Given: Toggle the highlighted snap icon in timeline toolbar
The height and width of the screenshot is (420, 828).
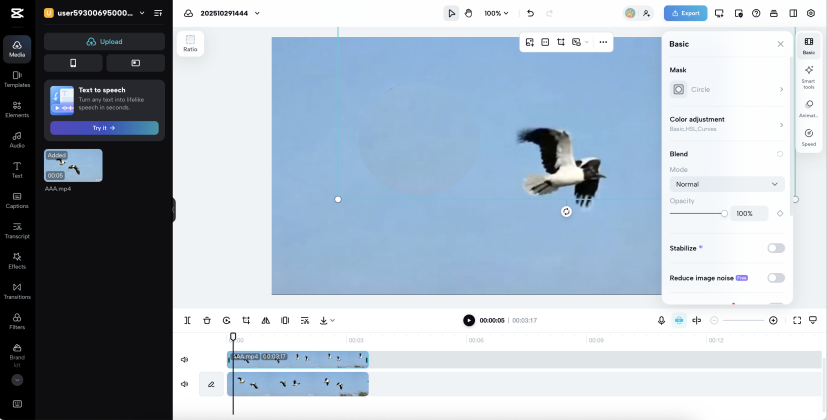Looking at the screenshot, I should click(679, 320).
